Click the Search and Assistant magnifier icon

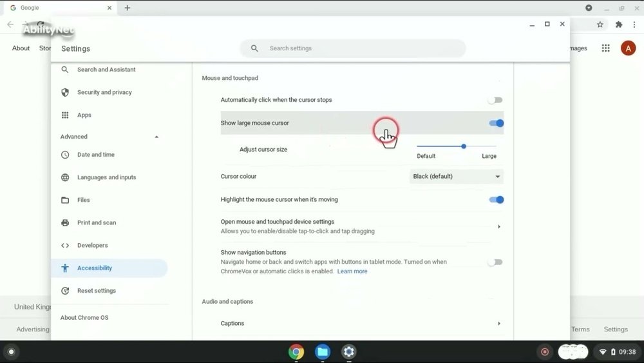pyautogui.click(x=65, y=70)
